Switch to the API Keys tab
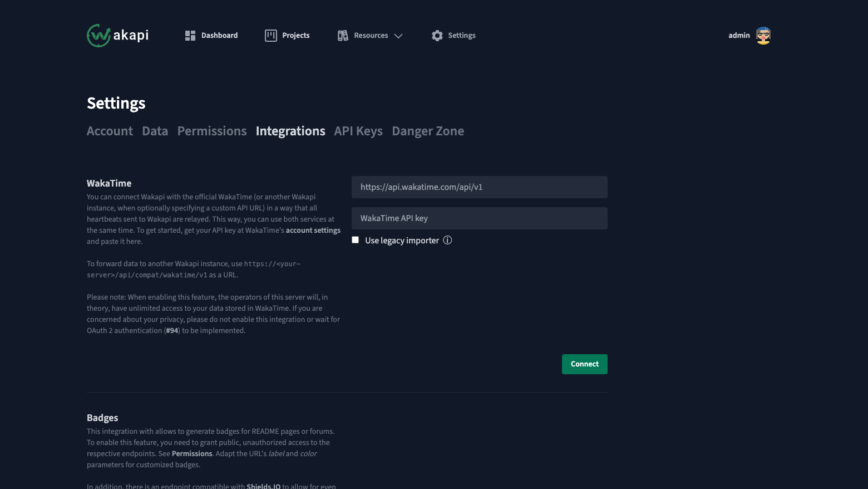868x489 pixels. tap(358, 131)
